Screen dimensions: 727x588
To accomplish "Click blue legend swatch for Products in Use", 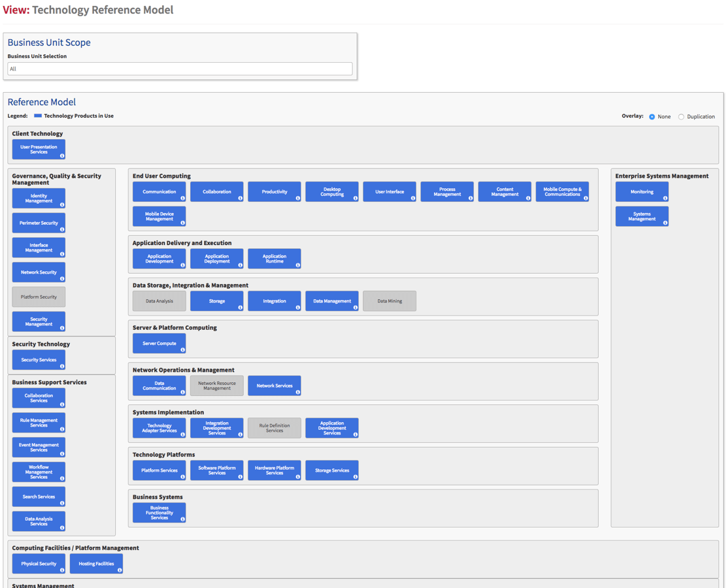I will (x=38, y=116).
